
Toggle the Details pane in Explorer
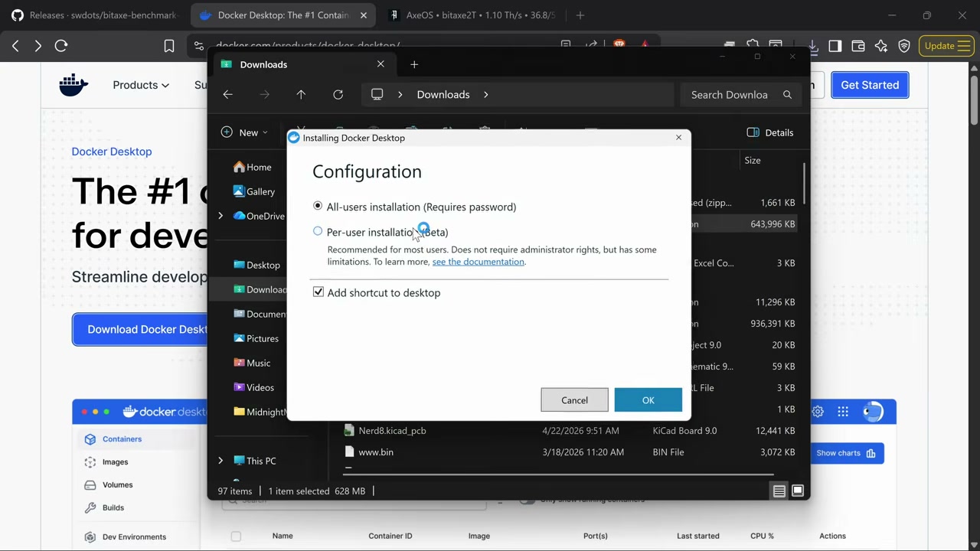769,132
